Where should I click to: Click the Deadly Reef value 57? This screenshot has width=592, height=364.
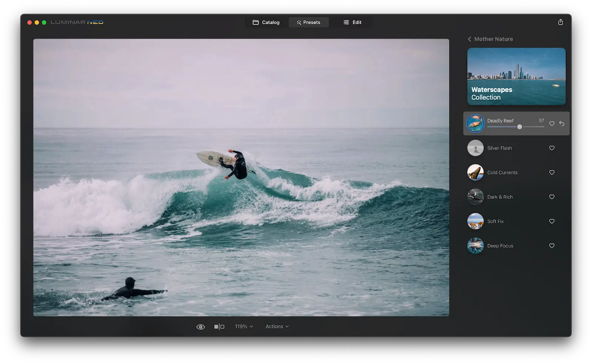coord(541,120)
